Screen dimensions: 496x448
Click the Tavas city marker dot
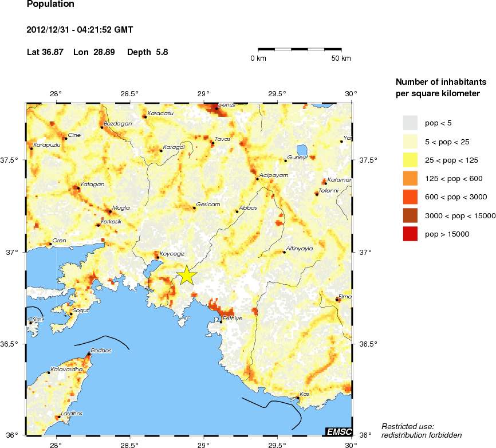click(212, 143)
